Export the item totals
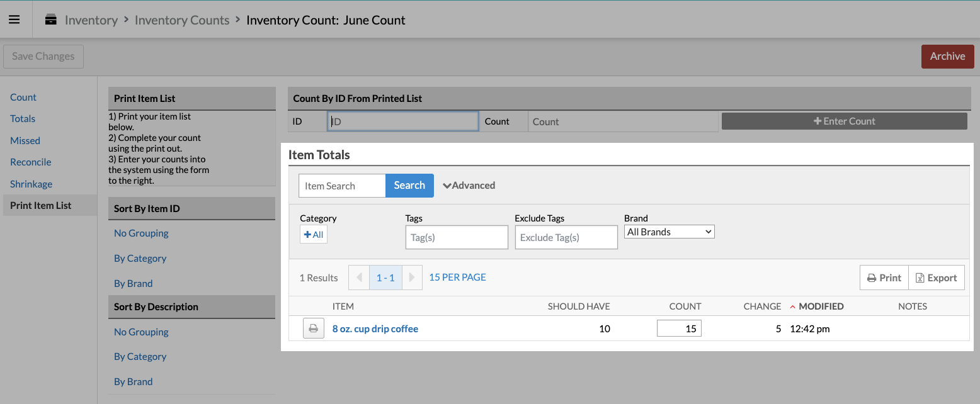 click(936, 278)
